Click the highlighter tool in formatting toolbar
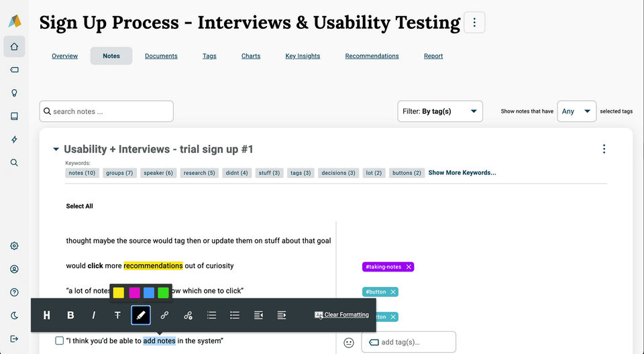644x354 pixels. tap(141, 315)
